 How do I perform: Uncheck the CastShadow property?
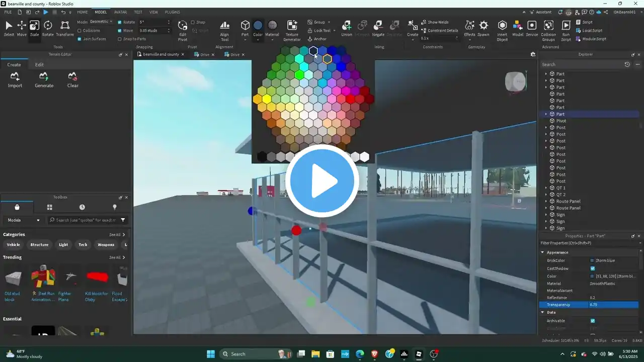pos(593,268)
